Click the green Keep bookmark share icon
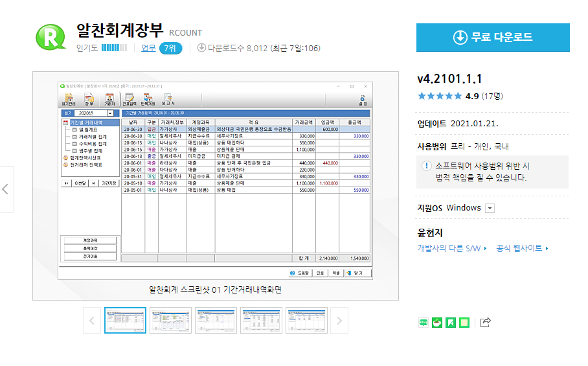 450,323
